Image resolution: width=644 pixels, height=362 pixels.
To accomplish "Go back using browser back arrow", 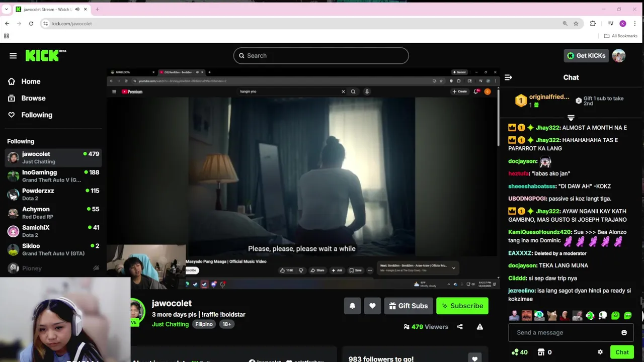I will [x=7, y=24].
